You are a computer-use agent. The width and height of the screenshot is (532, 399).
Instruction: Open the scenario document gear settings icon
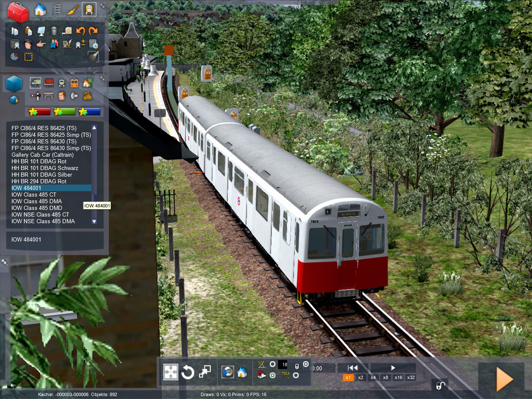94,44
